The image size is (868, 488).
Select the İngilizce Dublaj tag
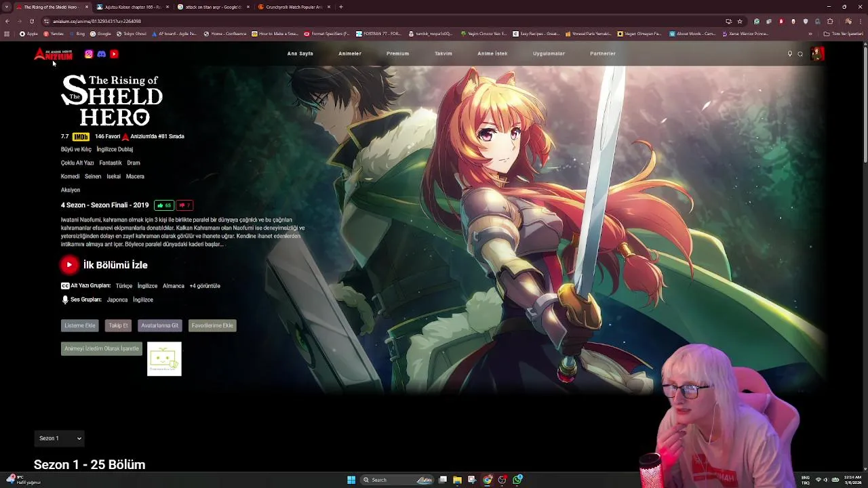coord(115,150)
